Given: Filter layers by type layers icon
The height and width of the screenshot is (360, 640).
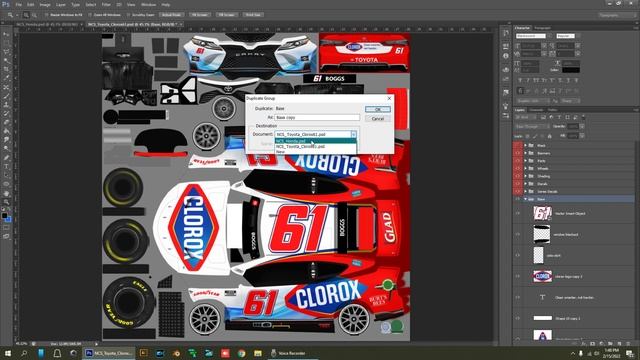Looking at the screenshot, I should 559,117.
